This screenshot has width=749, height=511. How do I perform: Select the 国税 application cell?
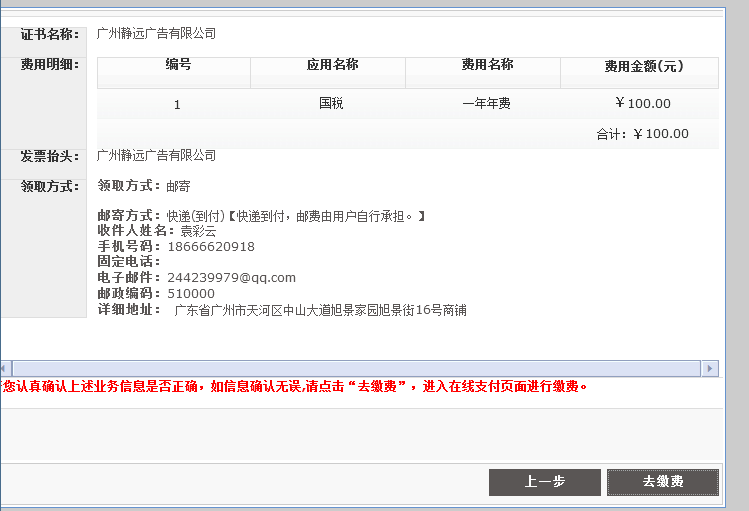click(331, 103)
